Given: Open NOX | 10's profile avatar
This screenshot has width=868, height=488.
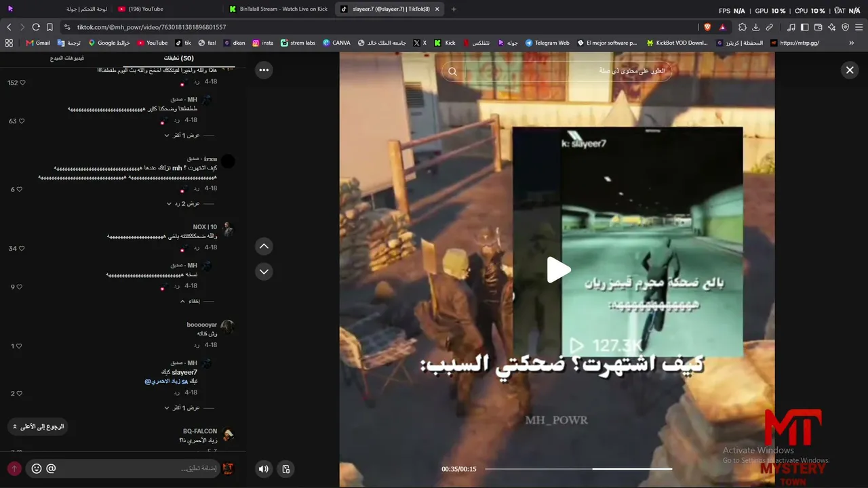Looking at the screenshot, I should [228, 229].
